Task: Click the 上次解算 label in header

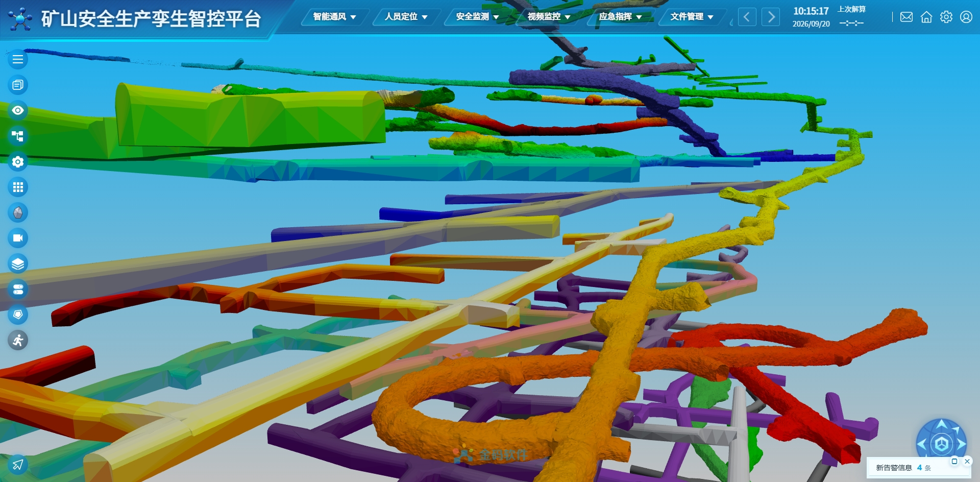Action: coord(851,9)
